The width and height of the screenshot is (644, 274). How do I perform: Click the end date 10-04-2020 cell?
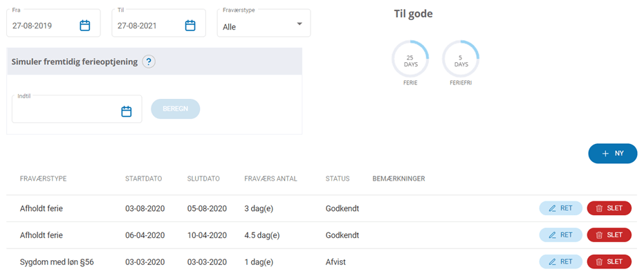(207, 235)
